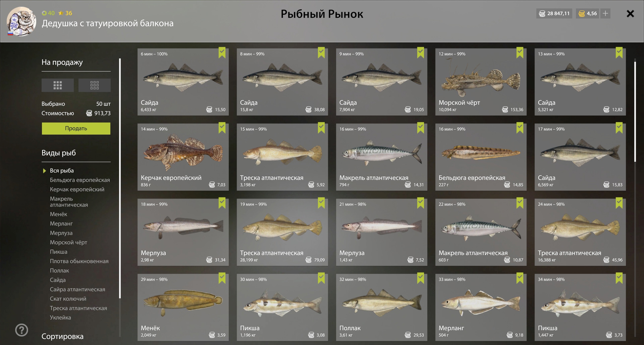The width and height of the screenshot is (644, 345).
Task: Open the Виды рыб section header
Action: pyautogui.click(x=59, y=153)
